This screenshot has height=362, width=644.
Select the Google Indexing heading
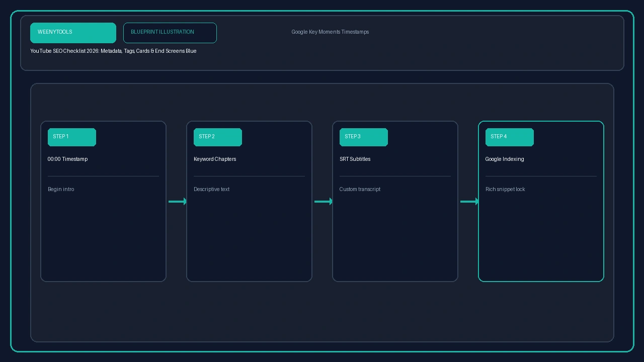pyautogui.click(x=505, y=159)
